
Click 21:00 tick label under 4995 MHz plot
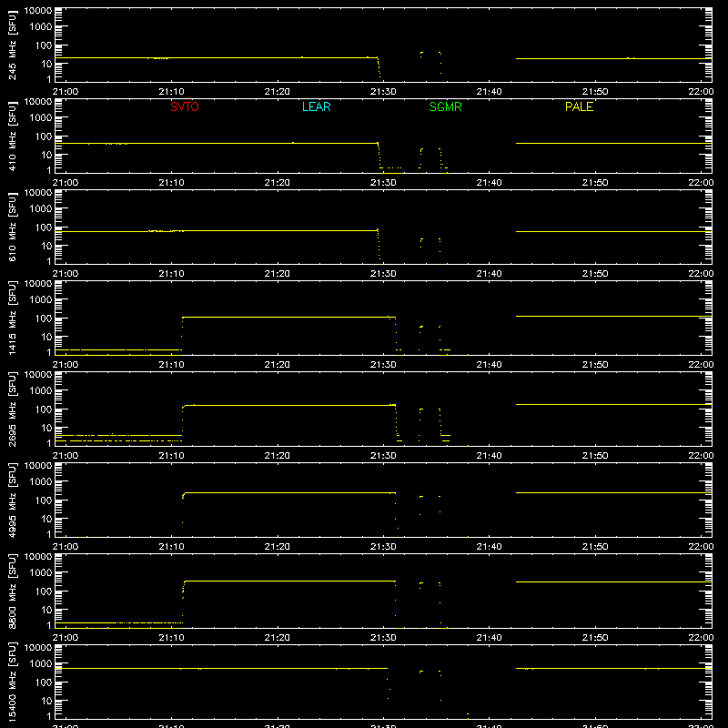(66, 547)
